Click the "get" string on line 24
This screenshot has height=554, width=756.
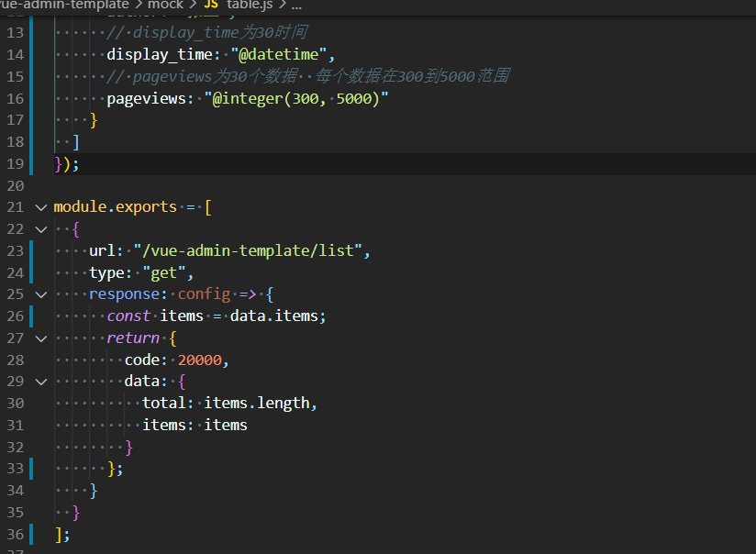165,272
